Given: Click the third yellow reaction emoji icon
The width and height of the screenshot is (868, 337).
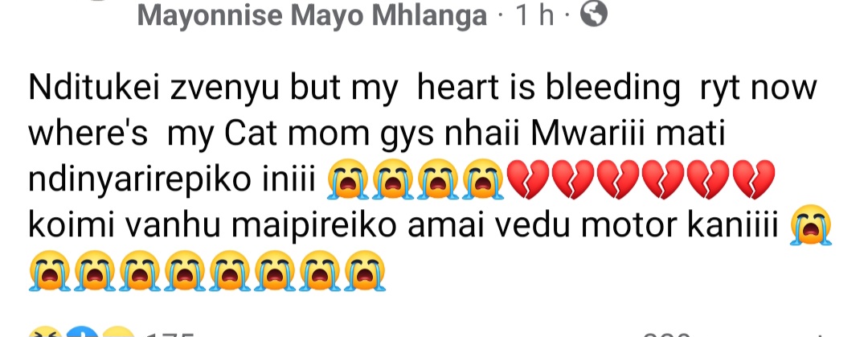Looking at the screenshot, I should tap(115, 333).
